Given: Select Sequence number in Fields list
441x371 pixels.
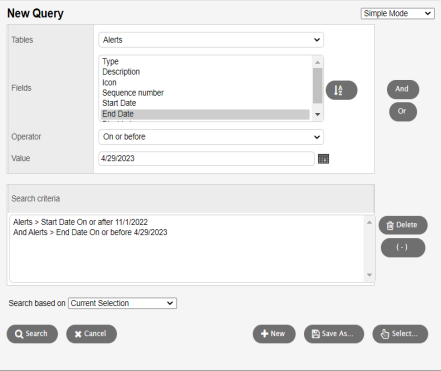Looking at the screenshot, I should [133, 93].
